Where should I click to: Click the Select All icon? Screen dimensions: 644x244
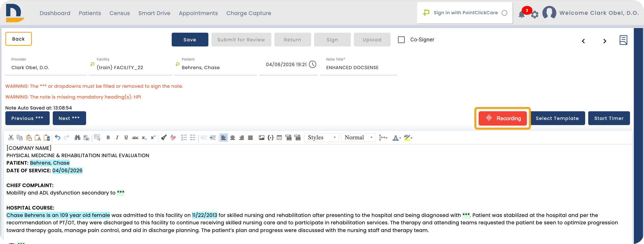click(x=97, y=138)
